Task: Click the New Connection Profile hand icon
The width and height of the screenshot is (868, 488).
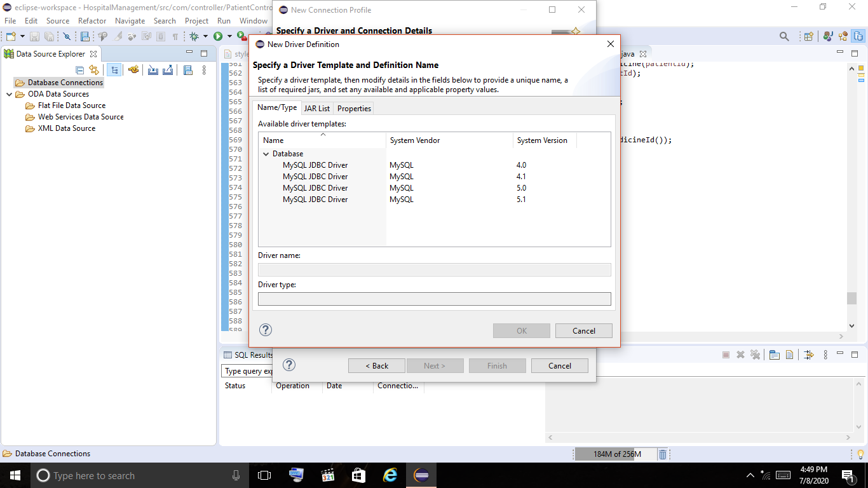Action: tap(133, 70)
